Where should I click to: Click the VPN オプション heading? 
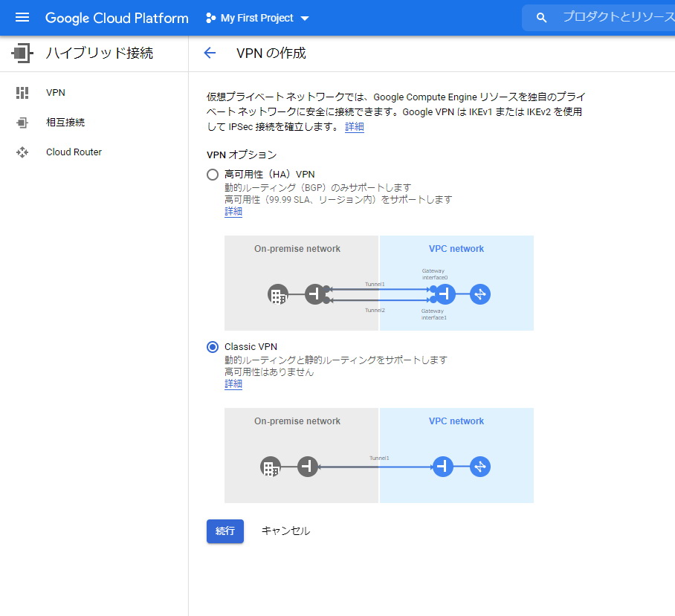click(242, 155)
